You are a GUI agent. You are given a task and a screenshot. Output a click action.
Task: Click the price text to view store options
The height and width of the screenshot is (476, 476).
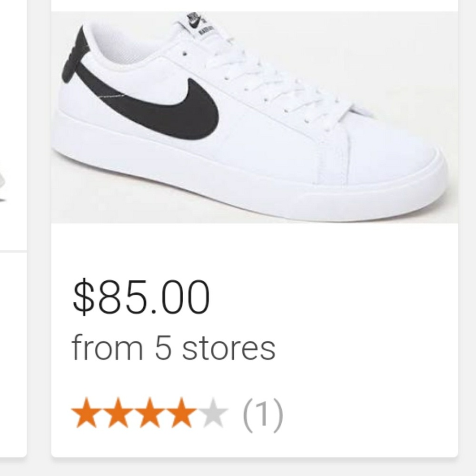(x=140, y=297)
